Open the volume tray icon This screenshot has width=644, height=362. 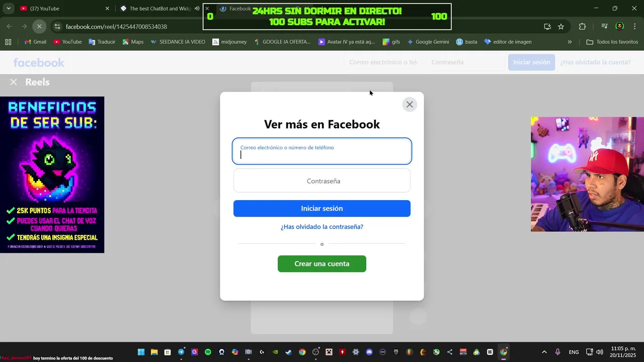[599, 352]
